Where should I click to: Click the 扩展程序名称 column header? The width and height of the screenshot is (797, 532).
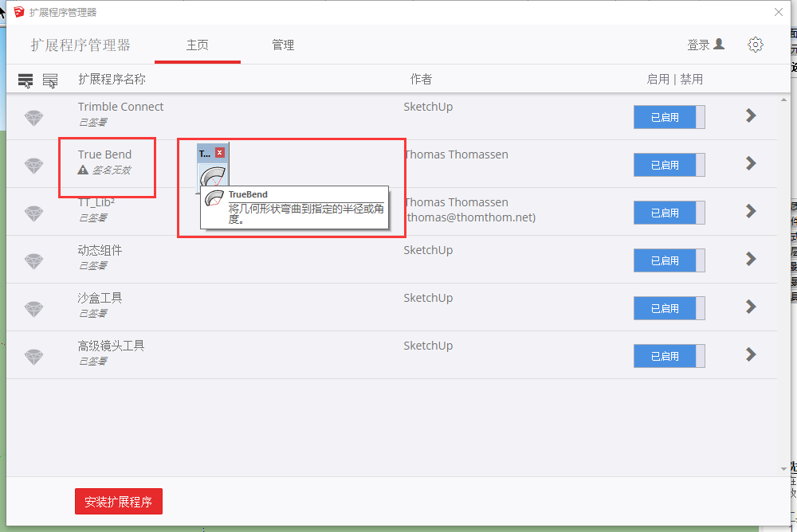point(112,80)
